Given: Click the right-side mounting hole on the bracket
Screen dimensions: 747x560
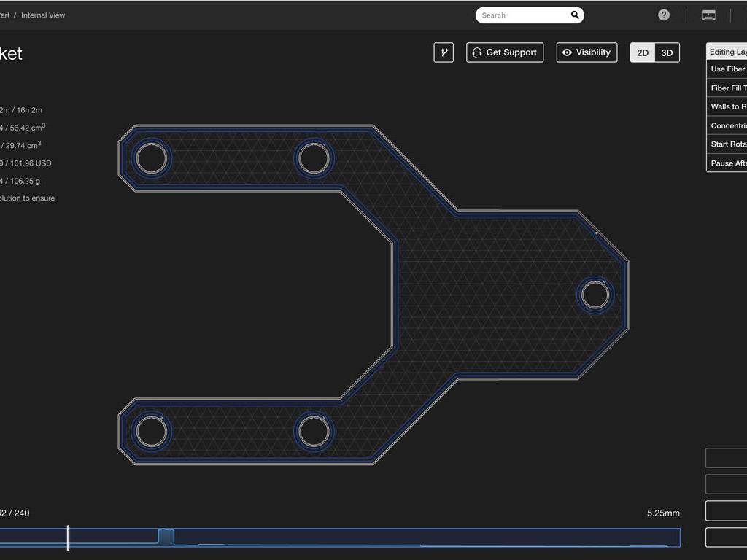Looking at the screenshot, I should 595,295.
